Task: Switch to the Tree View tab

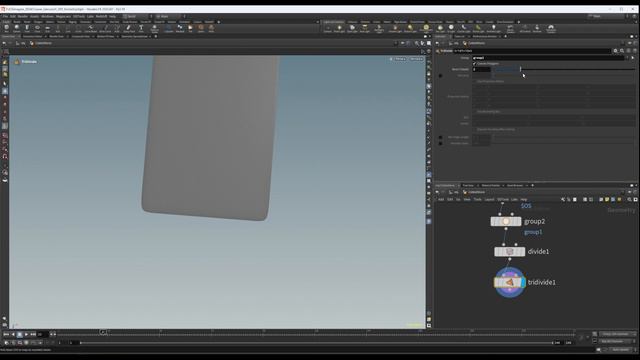Action: pos(468,185)
